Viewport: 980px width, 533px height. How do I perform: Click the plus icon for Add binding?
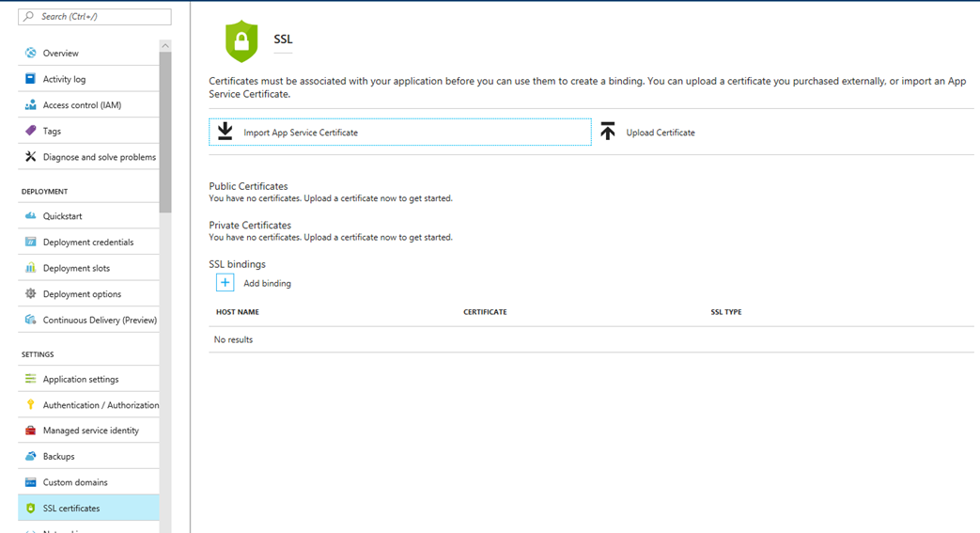pyautogui.click(x=225, y=283)
